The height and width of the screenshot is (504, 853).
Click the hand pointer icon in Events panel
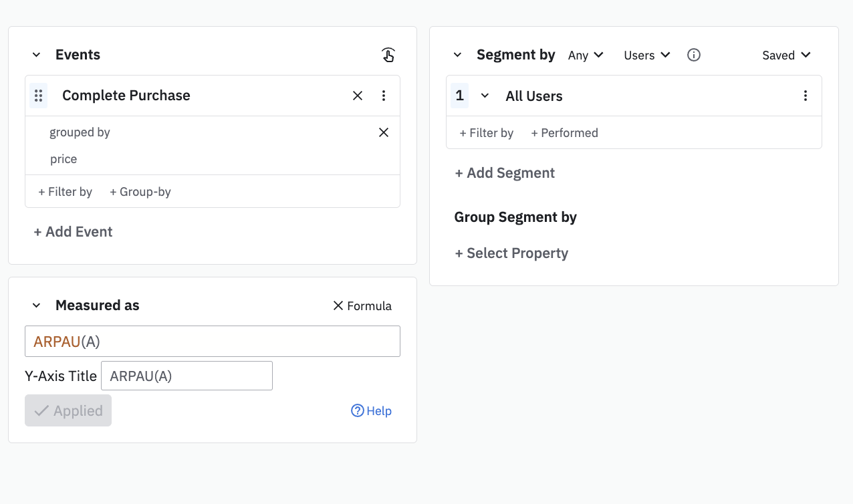tap(388, 55)
